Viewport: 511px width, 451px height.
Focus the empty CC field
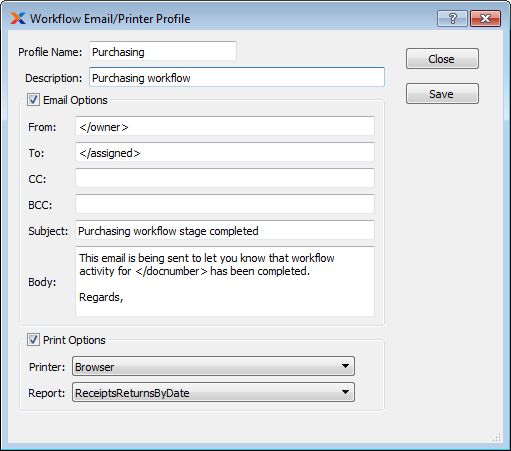tap(225, 179)
